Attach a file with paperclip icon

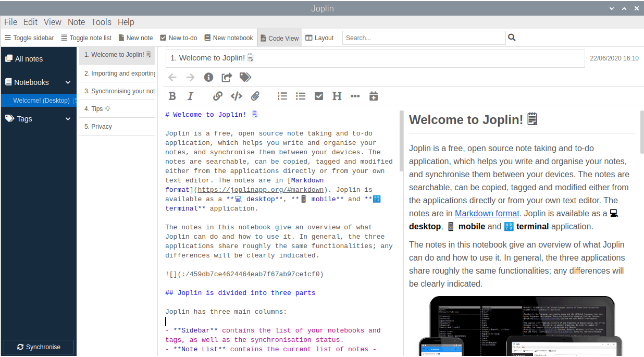tap(255, 96)
